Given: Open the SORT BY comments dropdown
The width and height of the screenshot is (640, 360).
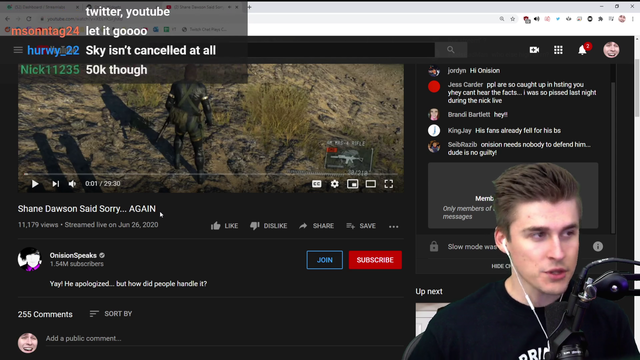Looking at the screenshot, I should 111,313.
